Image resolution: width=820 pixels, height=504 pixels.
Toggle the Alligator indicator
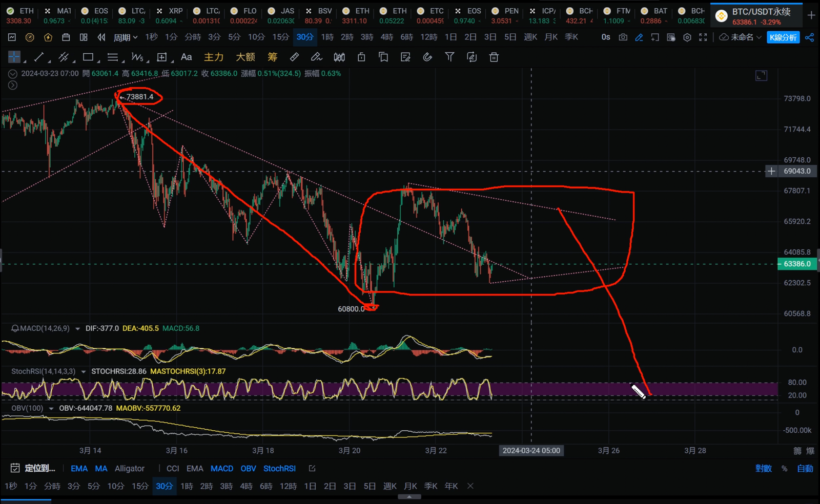tap(129, 468)
